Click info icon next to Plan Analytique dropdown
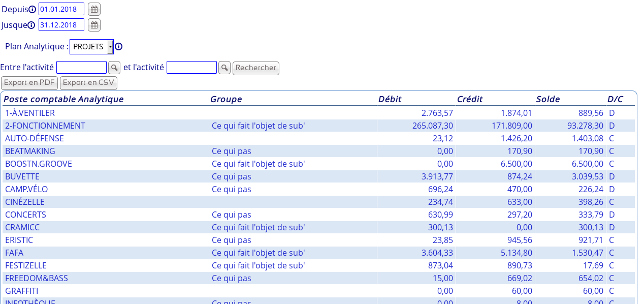This screenshot has width=644, height=304. tap(119, 47)
